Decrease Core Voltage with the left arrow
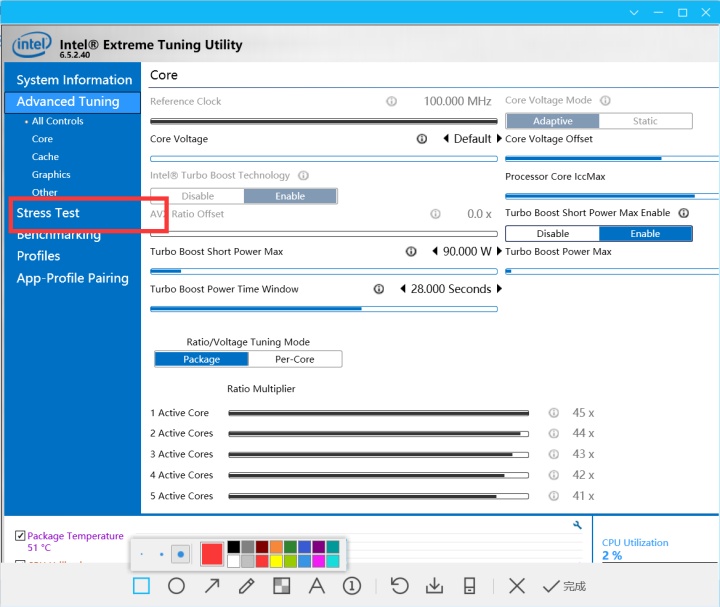Screen dimensions: 720x607 [445, 138]
